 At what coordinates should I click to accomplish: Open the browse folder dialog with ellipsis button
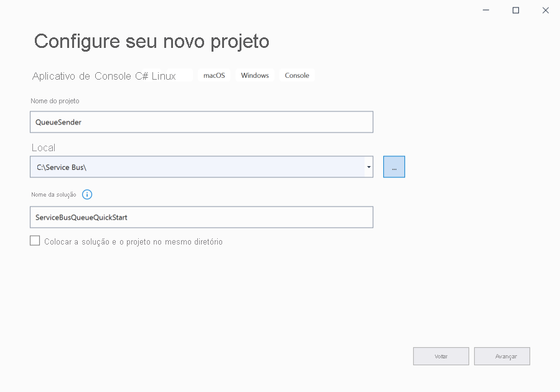click(393, 166)
